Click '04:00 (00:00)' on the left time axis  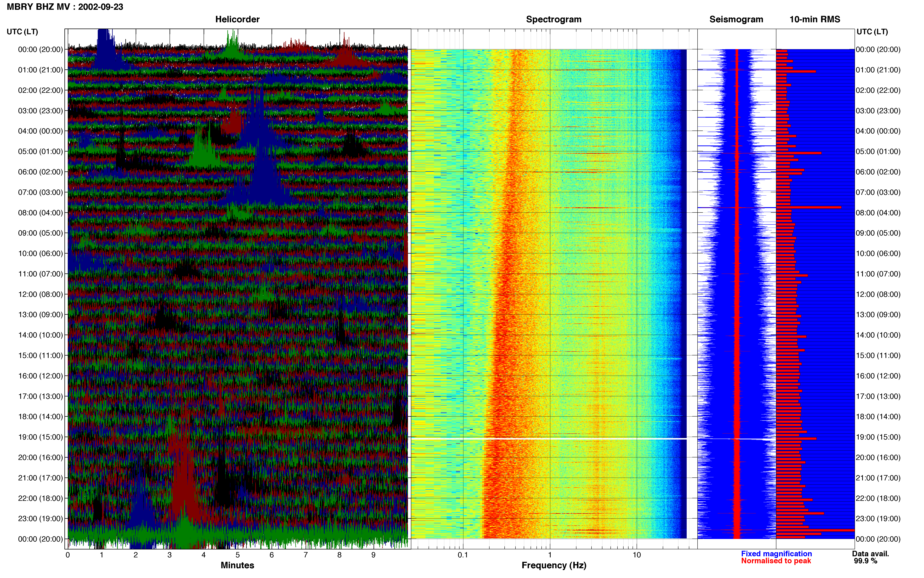pyautogui.click(x=40, y=131)
